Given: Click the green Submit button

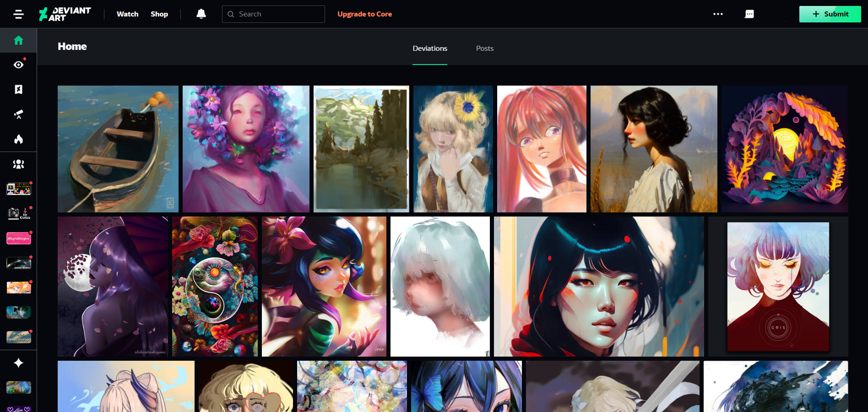Looking at the screenshot, I should [830, 14].
